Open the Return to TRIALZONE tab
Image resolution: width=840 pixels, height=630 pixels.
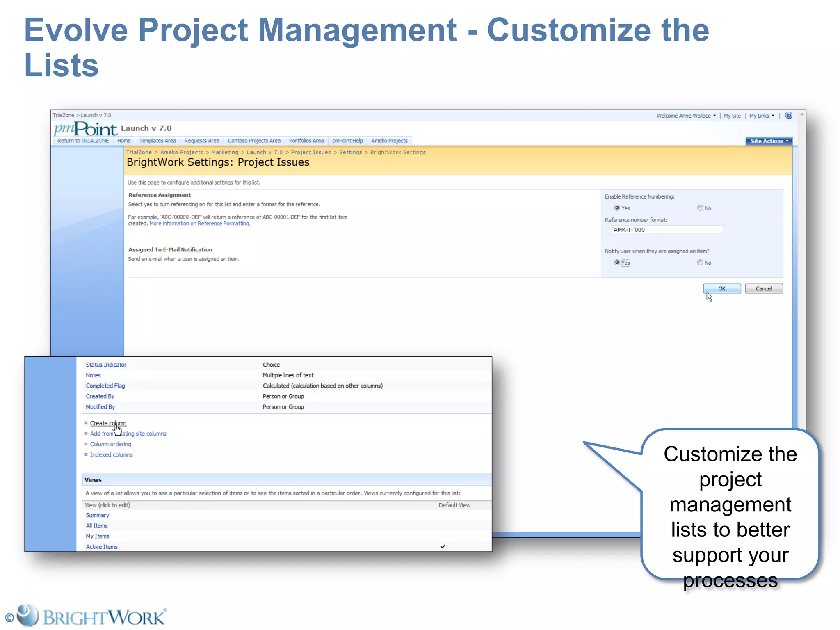click(83, 141)
